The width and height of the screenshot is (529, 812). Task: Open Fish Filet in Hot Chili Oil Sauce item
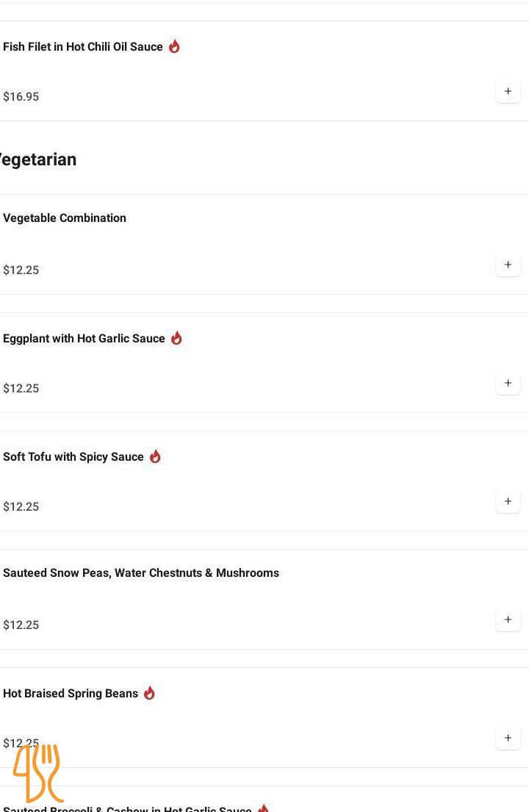point(83,46)
